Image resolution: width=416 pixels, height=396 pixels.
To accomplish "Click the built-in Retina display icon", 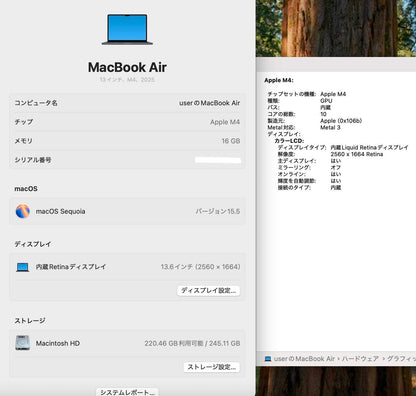I will (x=23, y=267).
